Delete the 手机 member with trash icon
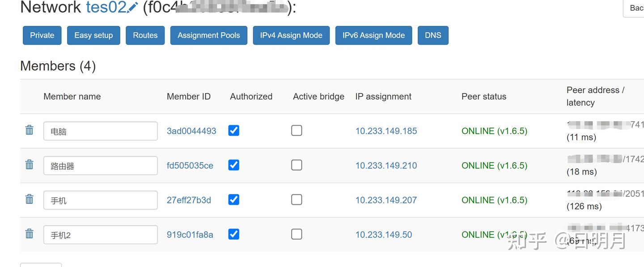The height and width of the screenshot is (267, 644). click(30, 199)
